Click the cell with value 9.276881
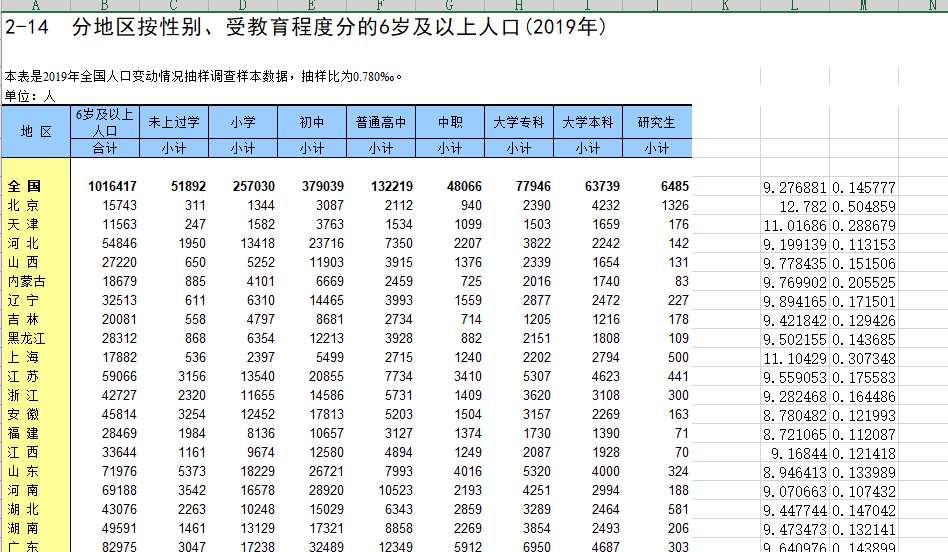 click(794, 188)
